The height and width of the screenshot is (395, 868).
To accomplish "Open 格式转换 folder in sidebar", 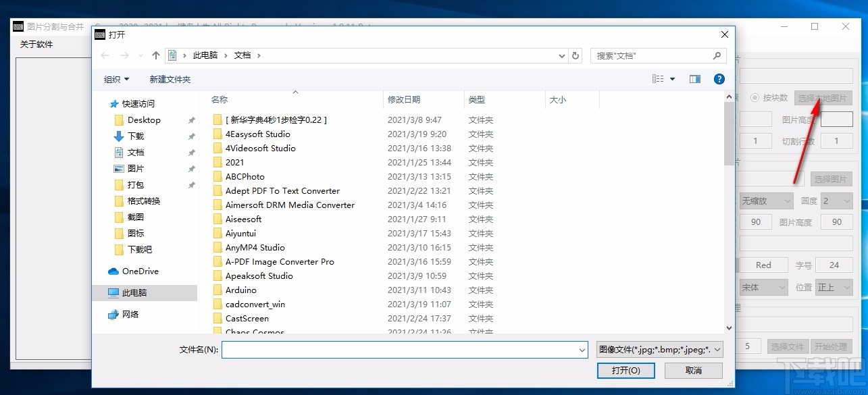I will (144, 201).
